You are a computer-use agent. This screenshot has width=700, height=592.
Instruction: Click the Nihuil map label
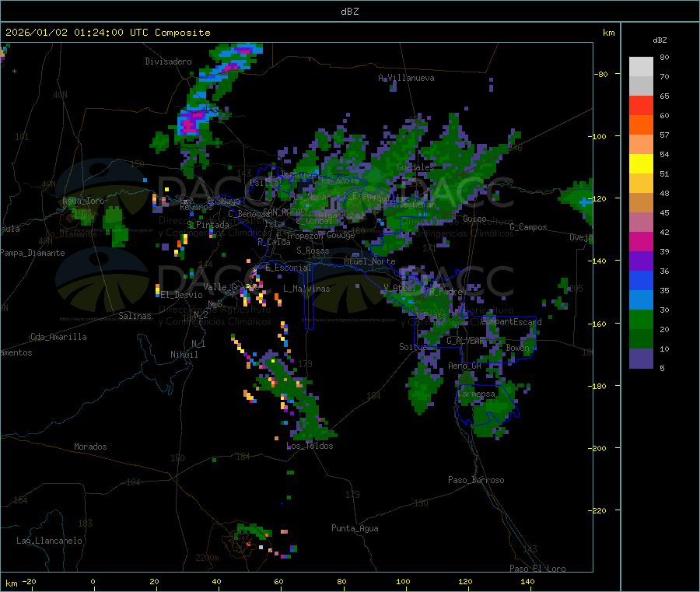point(184,355)
